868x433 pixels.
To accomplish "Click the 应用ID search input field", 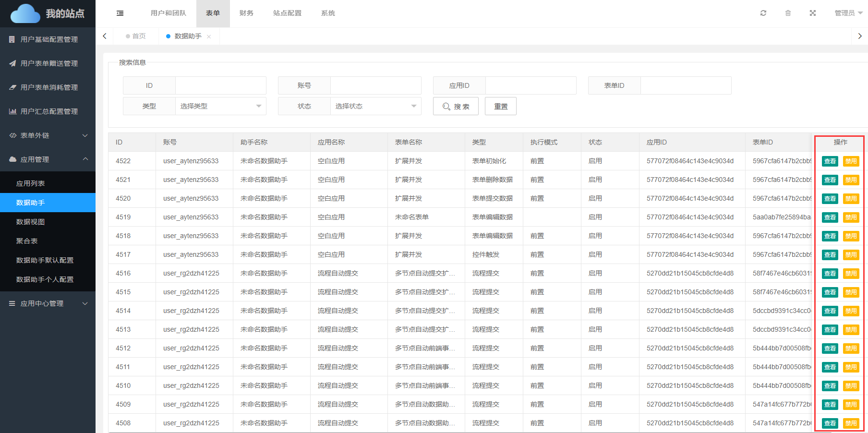I will (x=530, y=85).
